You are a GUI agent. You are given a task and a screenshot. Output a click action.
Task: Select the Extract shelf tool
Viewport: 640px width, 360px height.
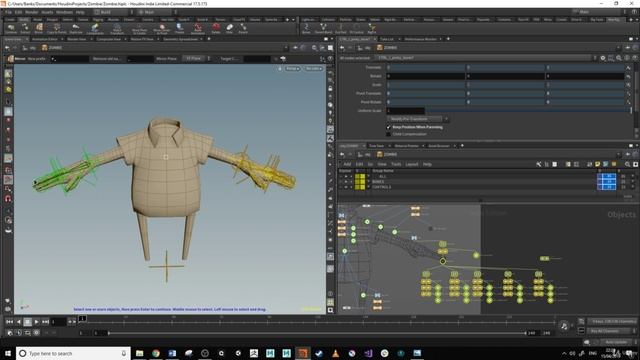pos(25,29)
